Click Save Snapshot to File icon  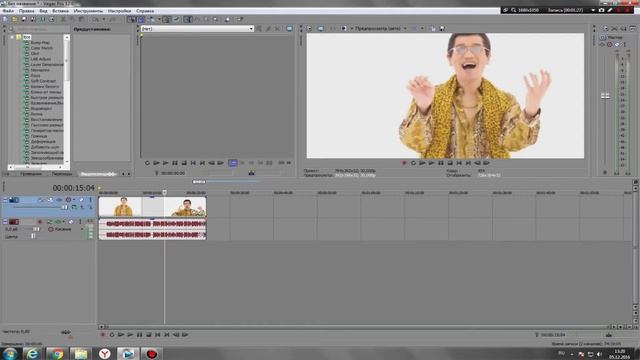[x=442, y=29]
